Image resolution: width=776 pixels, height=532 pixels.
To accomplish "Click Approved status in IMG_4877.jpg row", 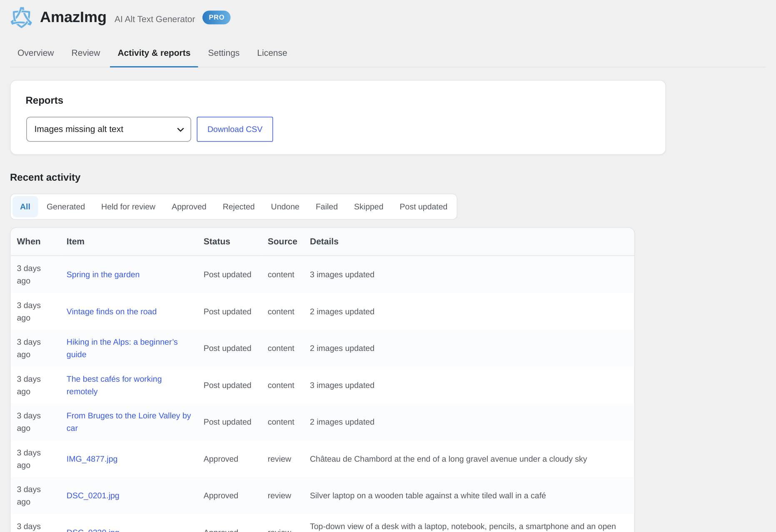I will point(221,459).
